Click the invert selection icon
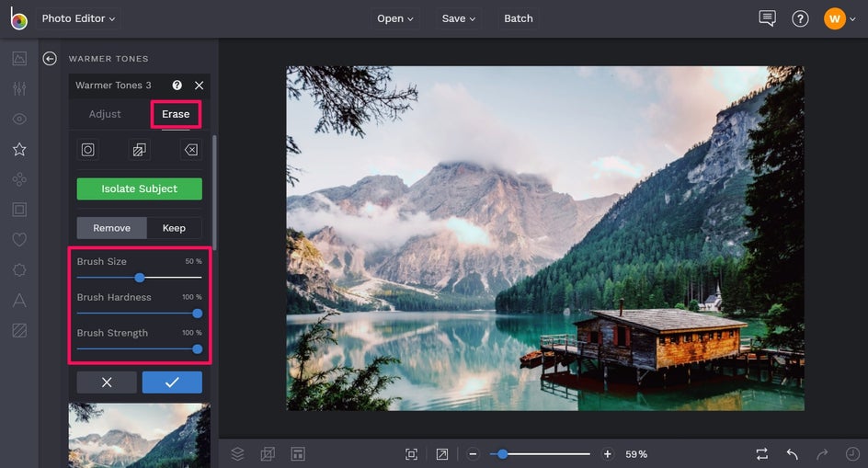The height and width of the screenshot is (468, 868). [x=140, y=150]
